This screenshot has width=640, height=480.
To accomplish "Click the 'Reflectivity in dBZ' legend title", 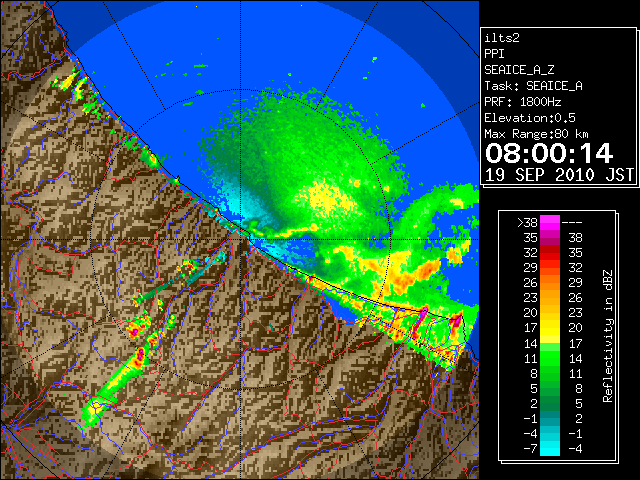I will pyautogui.click(x=608, y=336).
